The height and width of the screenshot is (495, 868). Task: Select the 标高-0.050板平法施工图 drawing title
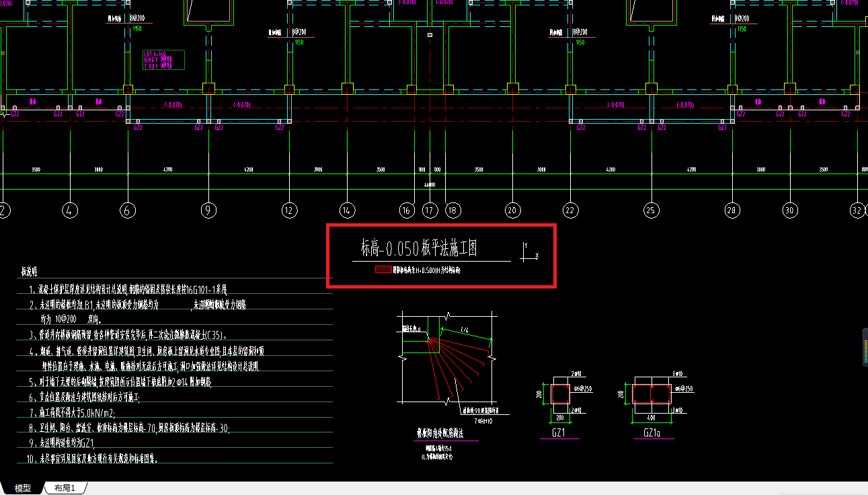click(419, 248)
